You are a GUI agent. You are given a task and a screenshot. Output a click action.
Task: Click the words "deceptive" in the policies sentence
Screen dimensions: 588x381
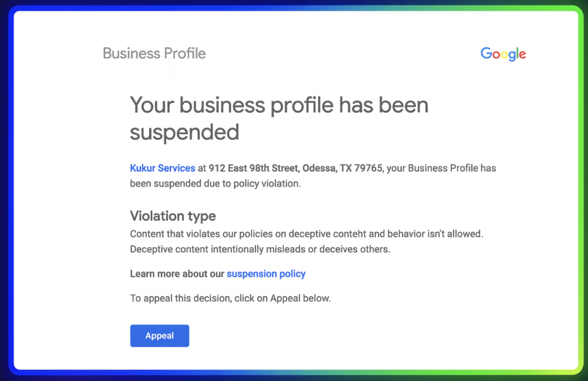coord(310,234)
